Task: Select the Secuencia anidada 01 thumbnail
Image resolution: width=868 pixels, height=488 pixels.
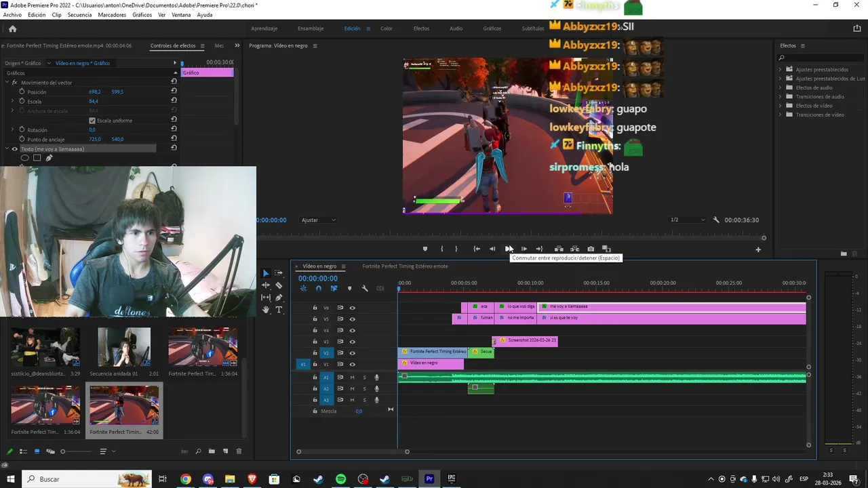Action: [x=123, y=347]
